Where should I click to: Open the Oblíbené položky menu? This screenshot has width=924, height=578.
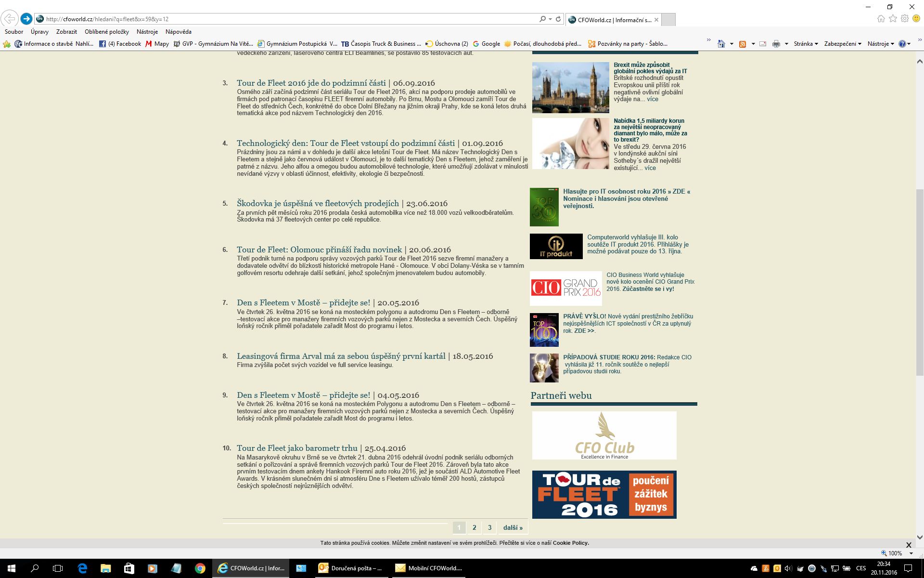pyautogui.click(x=107, y=32)
